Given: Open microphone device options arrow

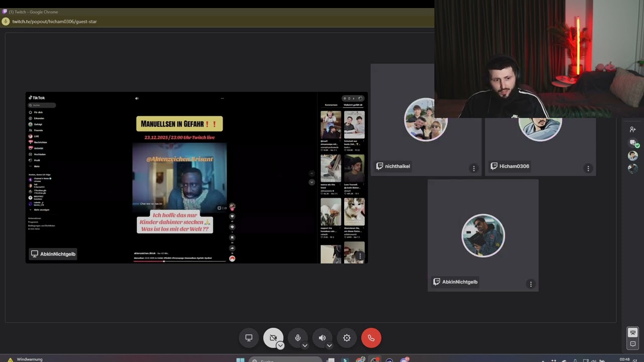Looking at the screenshot, I should tap(305, 345).
